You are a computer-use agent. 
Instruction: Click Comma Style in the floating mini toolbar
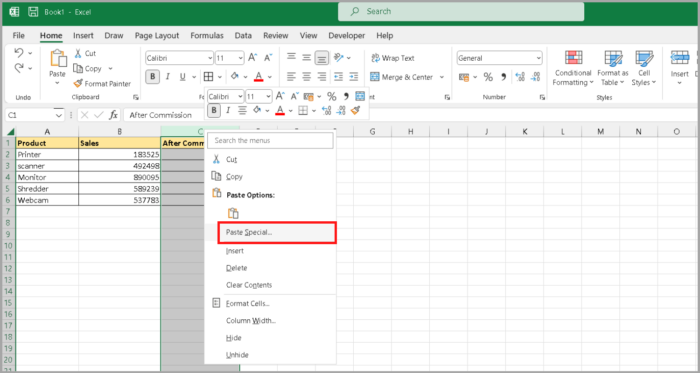click(346, 96)
